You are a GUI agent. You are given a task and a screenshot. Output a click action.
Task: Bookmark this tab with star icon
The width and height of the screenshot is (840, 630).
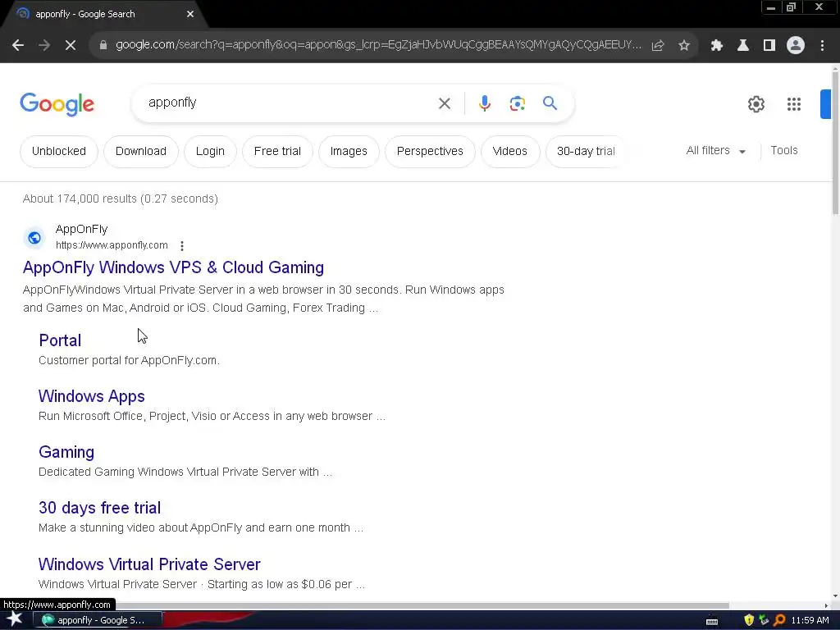coord(684,46)
